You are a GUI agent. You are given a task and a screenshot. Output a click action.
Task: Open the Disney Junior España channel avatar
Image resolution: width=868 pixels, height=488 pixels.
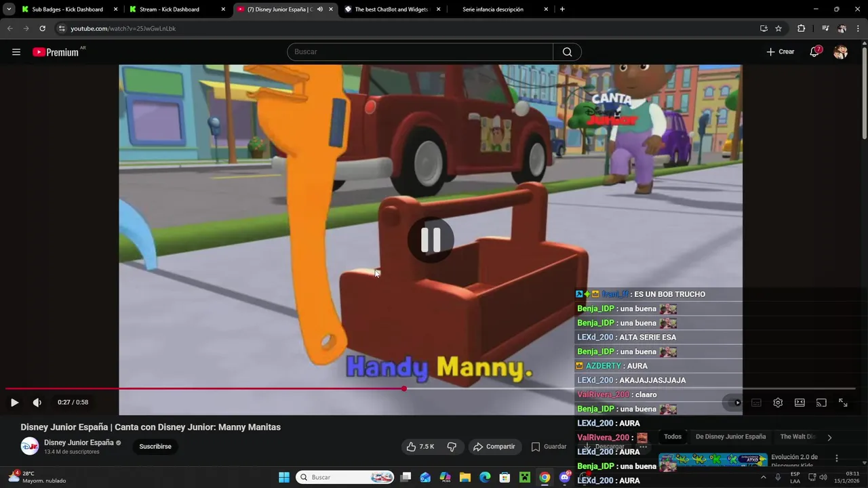[x=30, y=446]
